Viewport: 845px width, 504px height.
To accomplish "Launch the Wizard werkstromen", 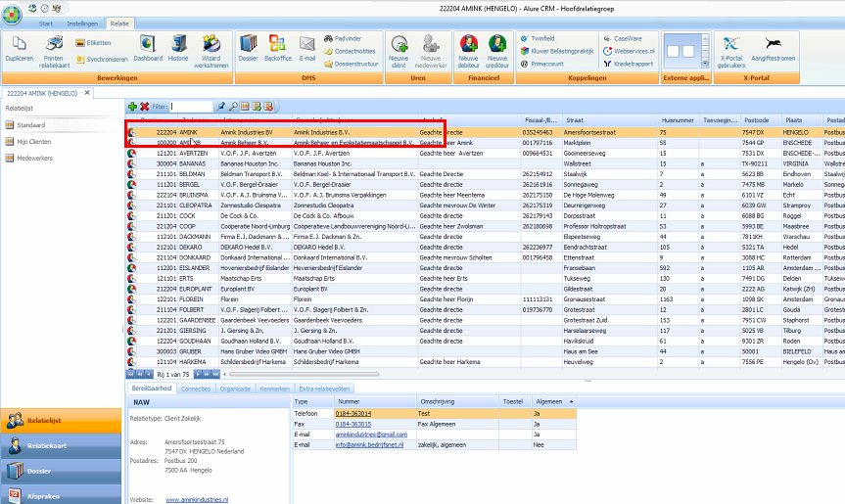I will 211,52.
